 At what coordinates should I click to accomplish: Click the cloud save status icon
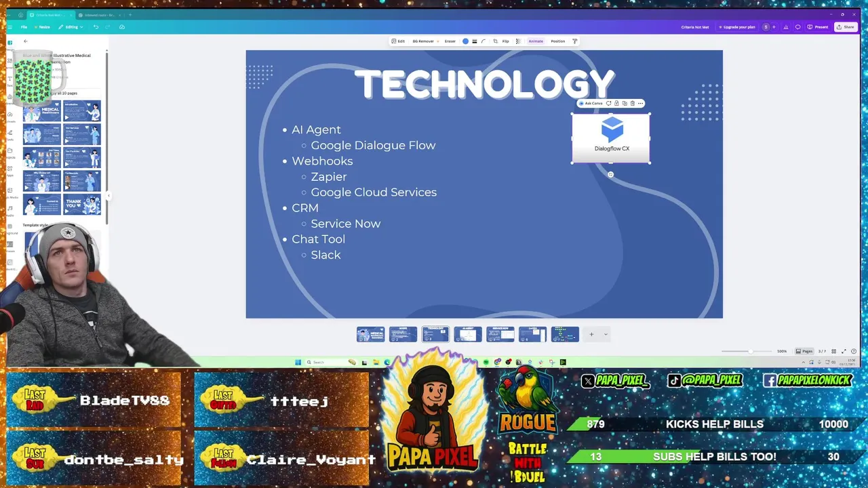coord(122,27)
